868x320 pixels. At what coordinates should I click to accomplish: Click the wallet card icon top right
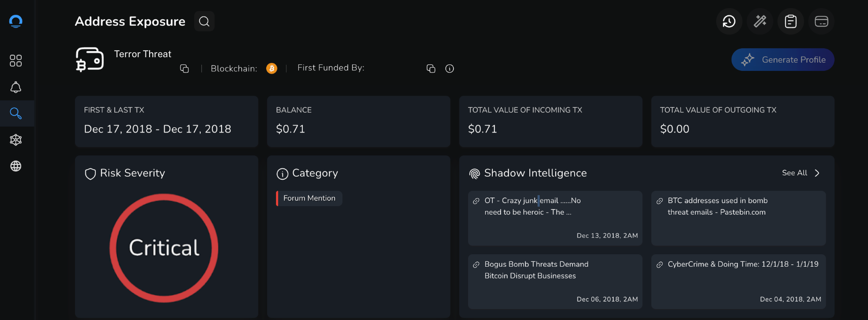(x=821, y=21)
